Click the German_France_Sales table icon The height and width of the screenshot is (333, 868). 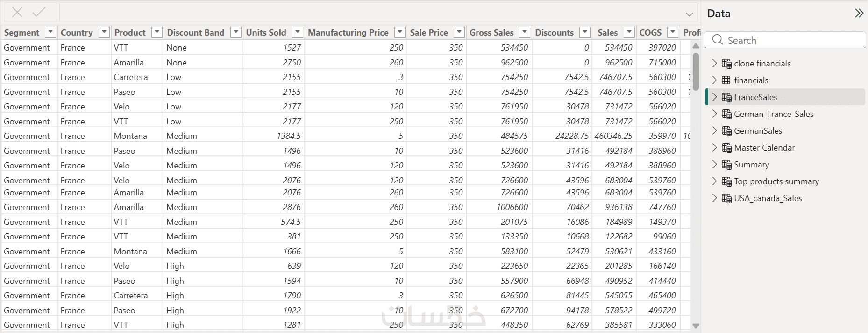(x=726, y=114)
